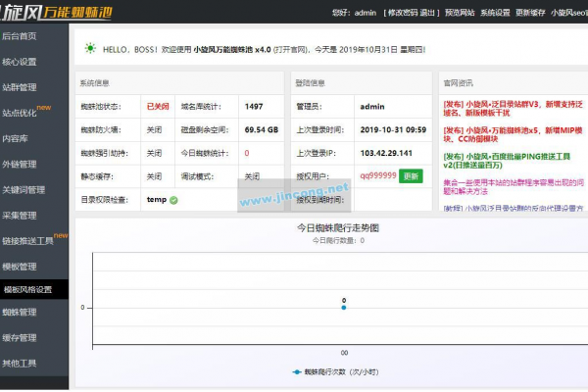Click the sun icon beside HELLO, BOSS
Image resolution: width=588 pixels, height=392 pixels.
click(x=90, y=48)
